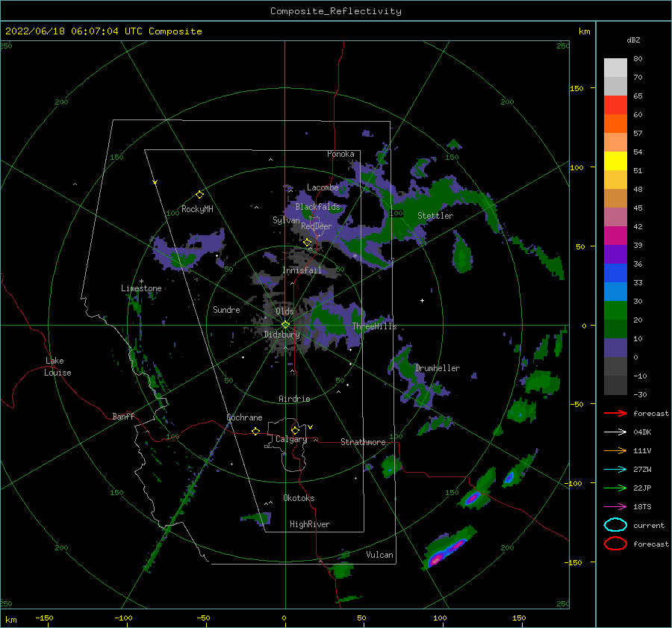
Task: Click the light gray 70-80 dBZ swatch
Action: pos(615,68)
